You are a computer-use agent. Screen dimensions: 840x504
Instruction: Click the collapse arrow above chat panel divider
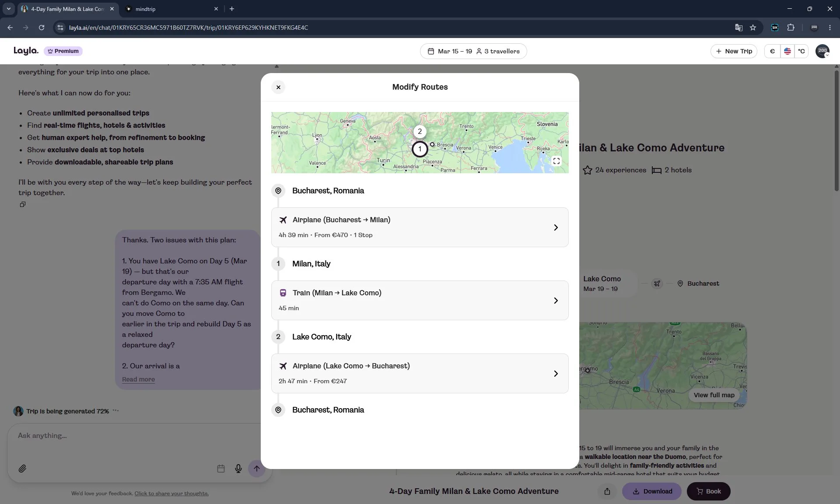coord(276,66)
